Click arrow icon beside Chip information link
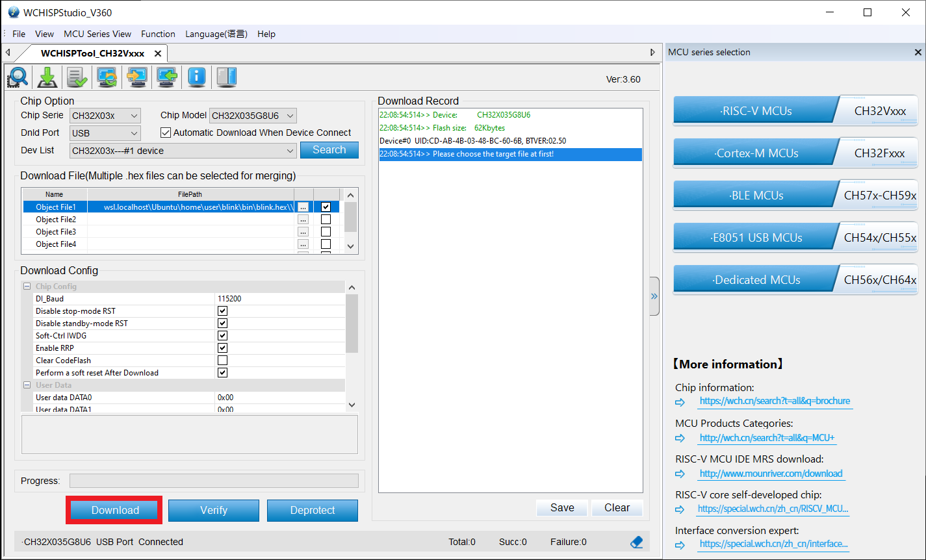The width and height of the screenshot is (926, 560). [x=680, y=402]
